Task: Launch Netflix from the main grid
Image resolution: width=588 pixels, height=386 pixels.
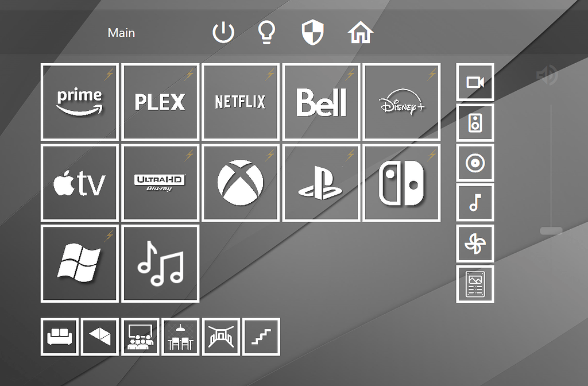Action: [x=241, y=101]
